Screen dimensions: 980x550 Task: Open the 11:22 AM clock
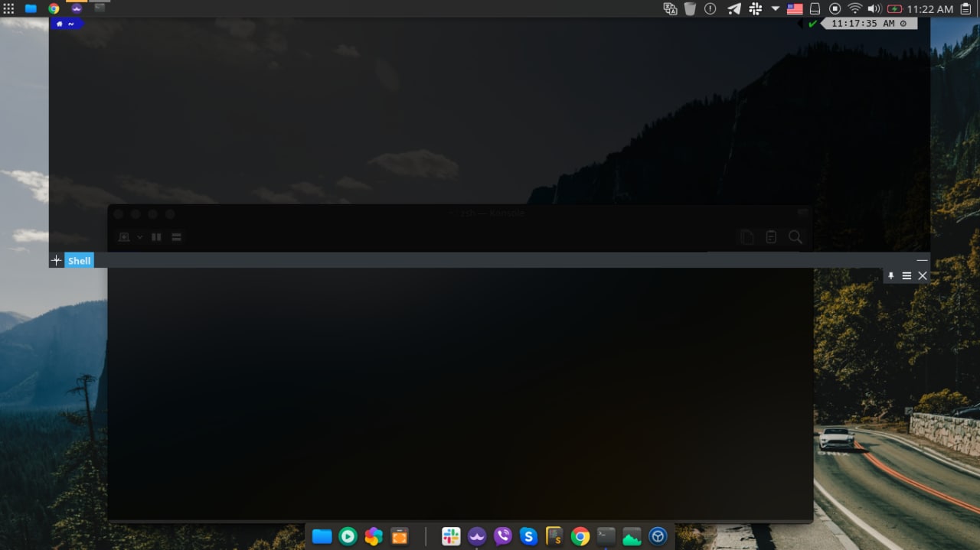click(x=929, y=9)
